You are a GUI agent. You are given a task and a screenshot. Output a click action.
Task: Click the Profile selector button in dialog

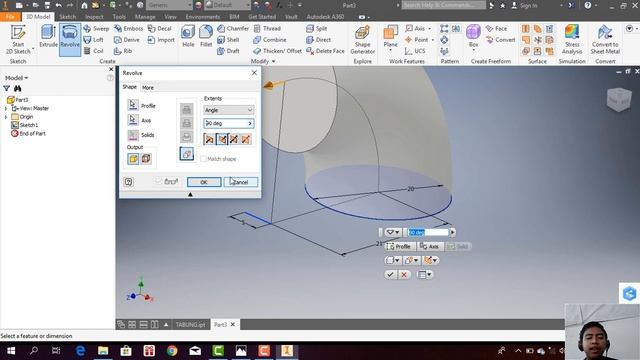coord(133,105)
